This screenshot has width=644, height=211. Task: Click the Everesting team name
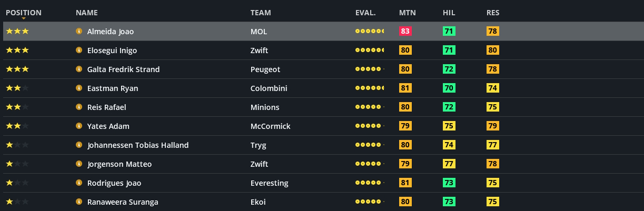pyautogui.click(x=269, y=183)
